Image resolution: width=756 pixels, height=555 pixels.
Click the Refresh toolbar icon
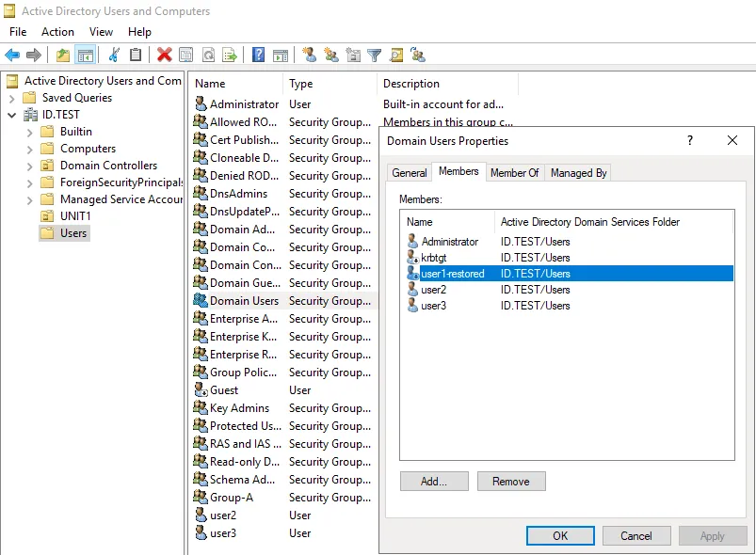click(x=208, y=55)
